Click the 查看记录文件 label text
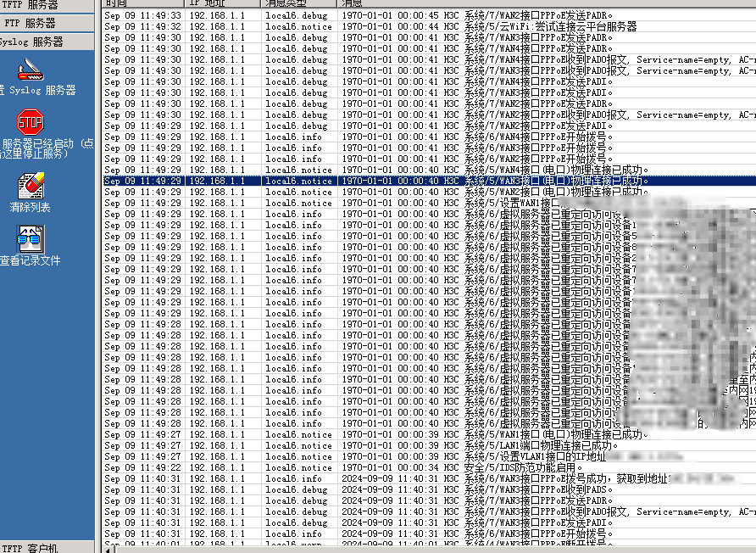 (31, 260)
